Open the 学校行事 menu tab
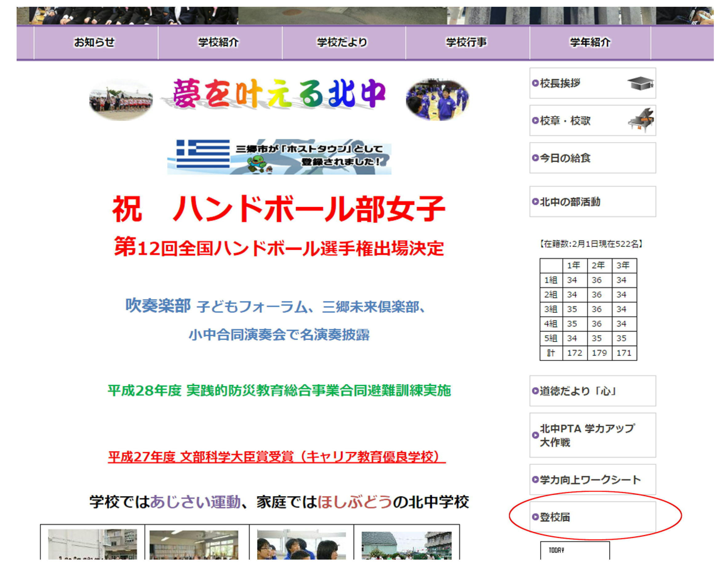Screen dimensions: 728x583 pyautogui.click(x=468, y=42)
